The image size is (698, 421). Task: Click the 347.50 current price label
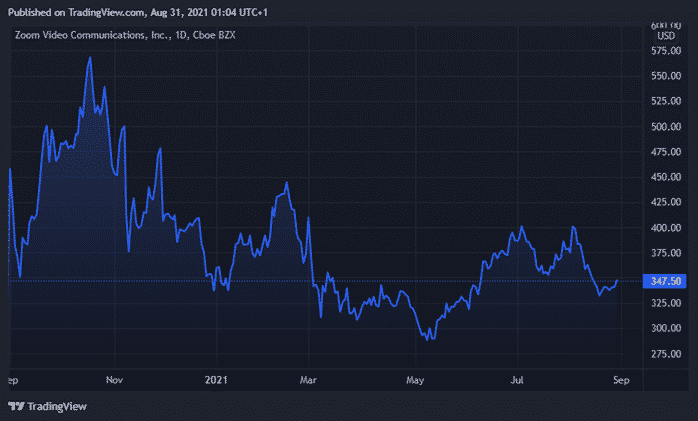point(665,281)
